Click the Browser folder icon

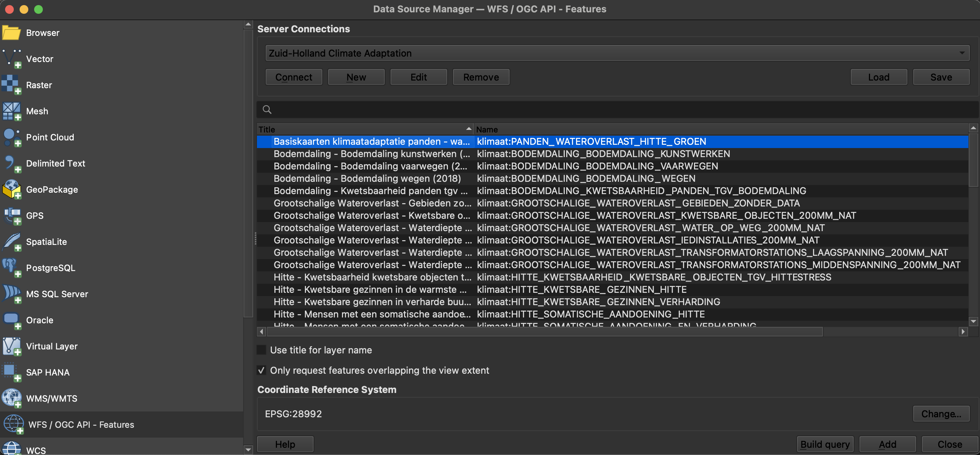click(x=11, y=33)
